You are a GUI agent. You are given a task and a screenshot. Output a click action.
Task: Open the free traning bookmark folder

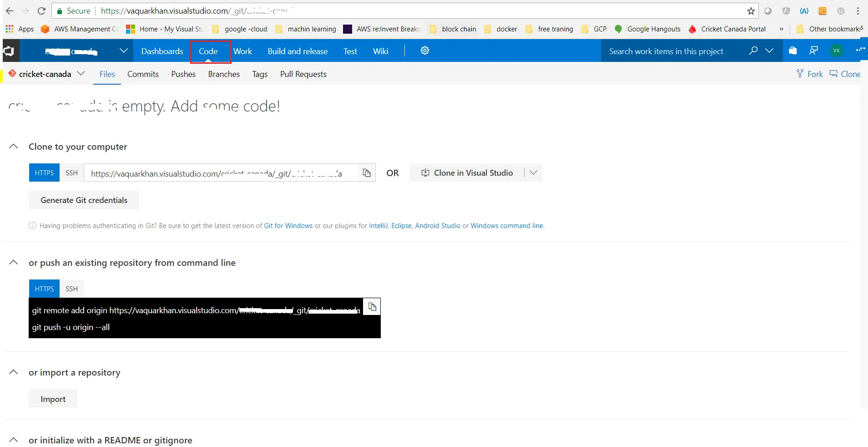[549, 29]
